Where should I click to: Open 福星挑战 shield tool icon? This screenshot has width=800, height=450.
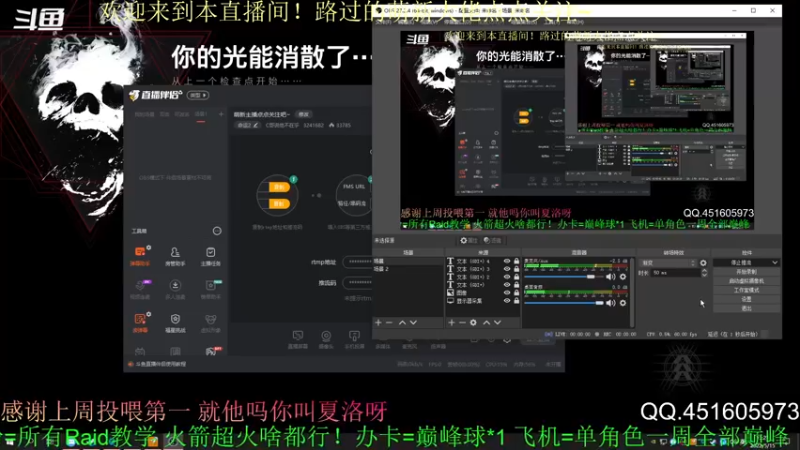pyautogui.click(x=175, y=322)
